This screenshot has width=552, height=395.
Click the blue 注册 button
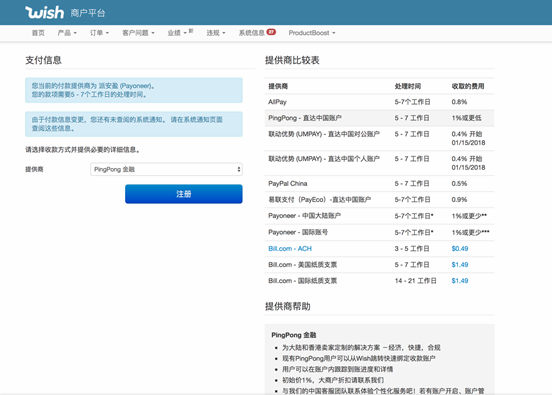(x=184, y=194)
